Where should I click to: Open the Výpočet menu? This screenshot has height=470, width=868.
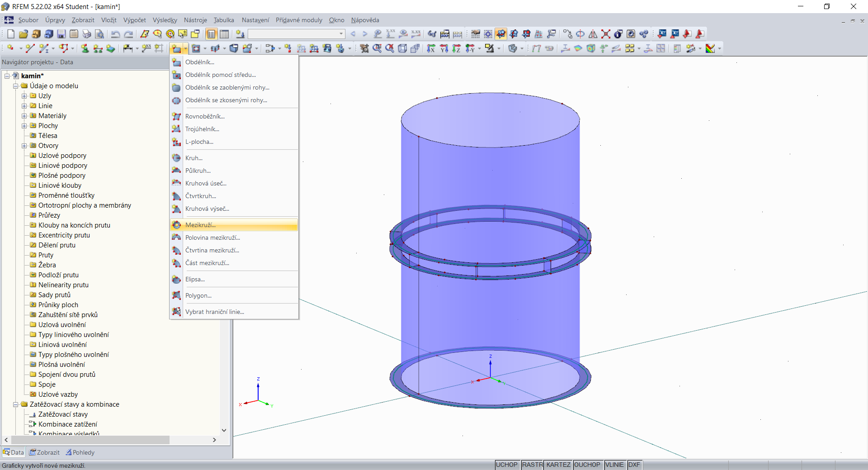[135, 20]
